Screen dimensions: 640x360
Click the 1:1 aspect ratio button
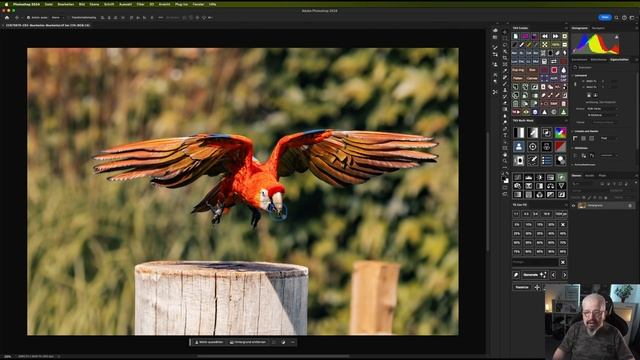(516, 214)
